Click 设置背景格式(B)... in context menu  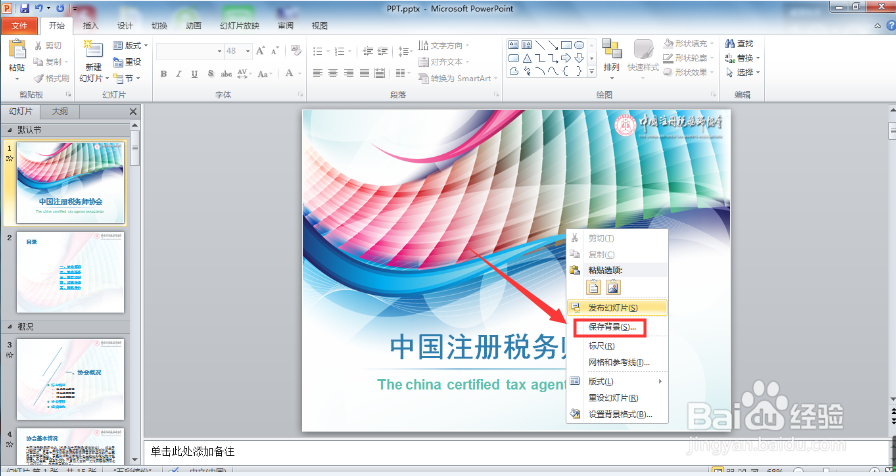click(617, 414)
